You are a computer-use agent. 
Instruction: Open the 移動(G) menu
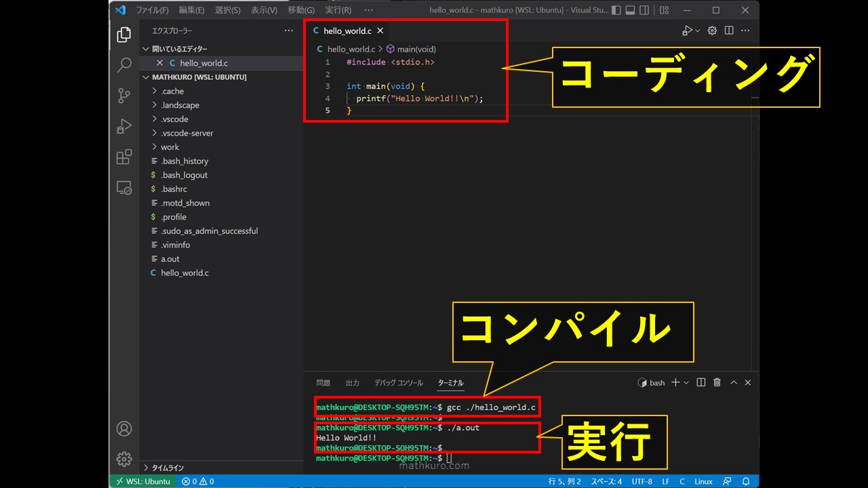[x=301, y=10]
